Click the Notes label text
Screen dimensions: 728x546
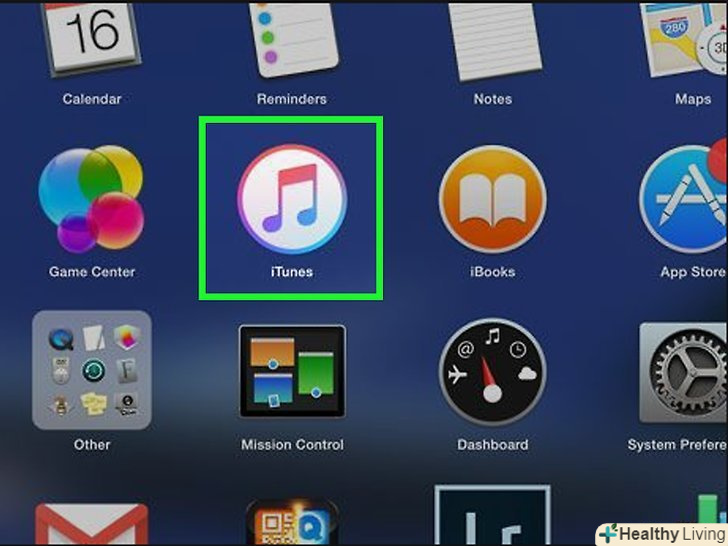(493, 99)
